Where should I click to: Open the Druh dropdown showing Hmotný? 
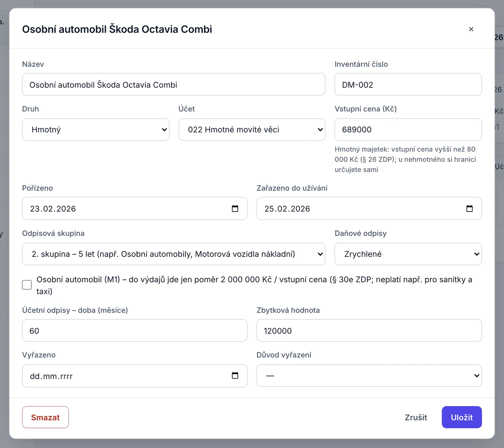pyautogui.click(x=96, y=130)
